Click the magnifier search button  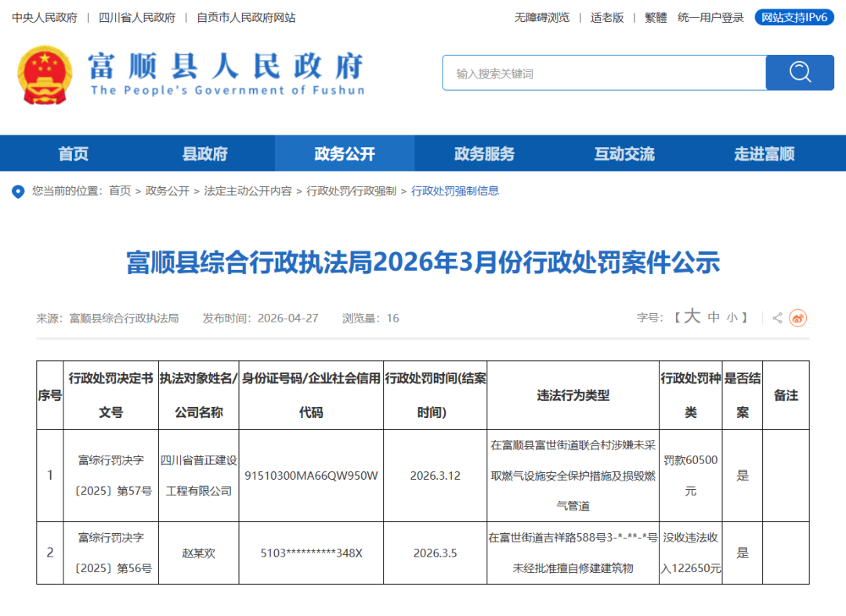800,72
